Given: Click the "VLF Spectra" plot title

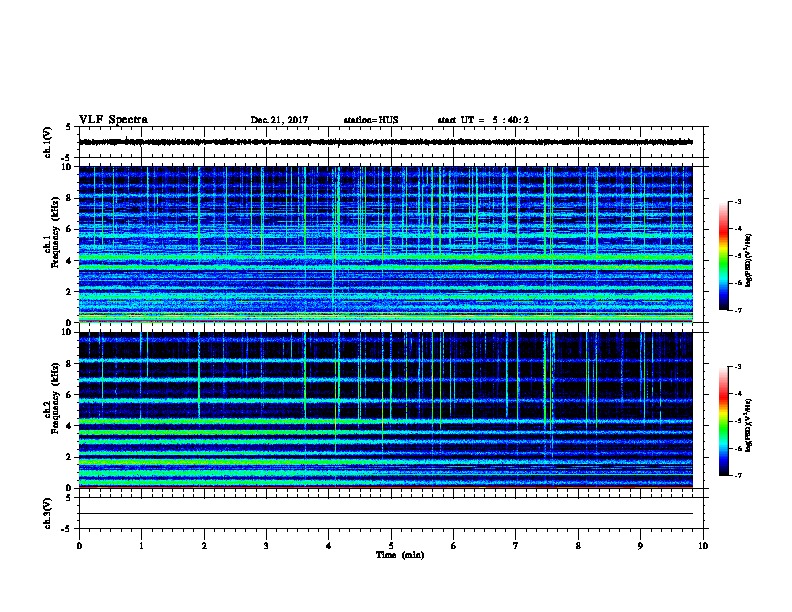Looking at the screenshot, I should tap(113, 120).
